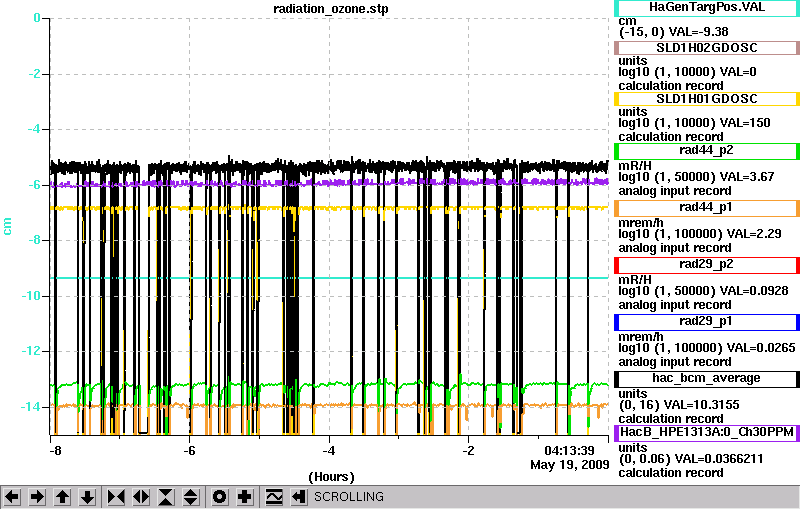Select the rad29_p2 curve legend
The image size is (800, 509).
coord(707,265)
